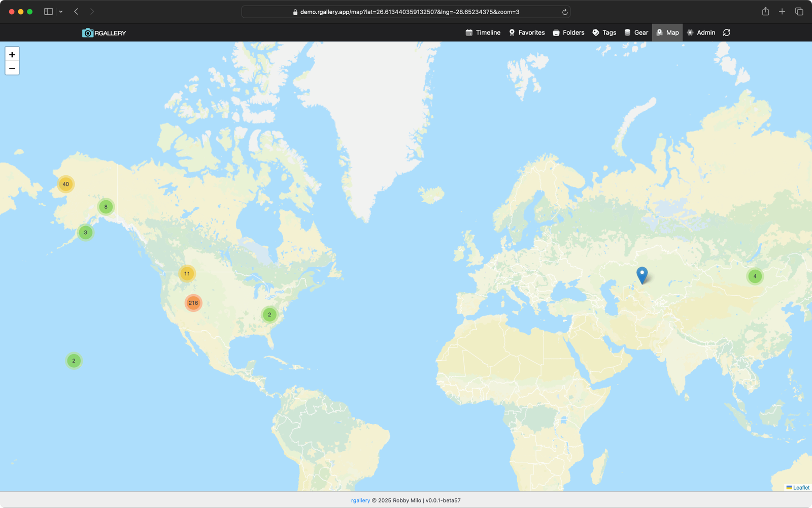Click the blue location pin marker

tap(642, 274)
